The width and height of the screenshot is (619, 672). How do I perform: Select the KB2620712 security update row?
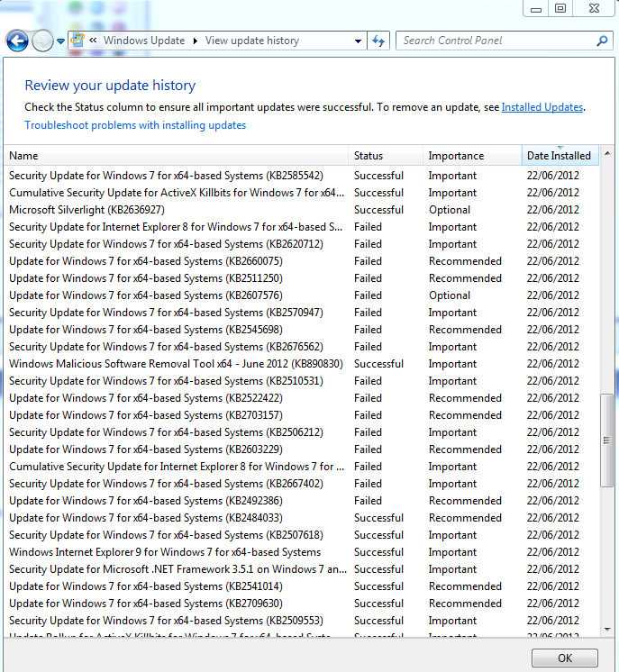pos(301,244)
